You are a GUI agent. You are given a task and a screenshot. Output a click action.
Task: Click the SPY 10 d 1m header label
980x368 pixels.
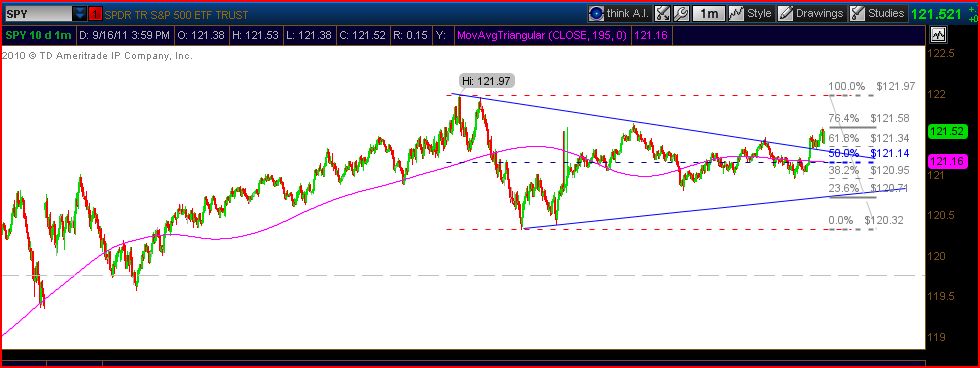39,36
